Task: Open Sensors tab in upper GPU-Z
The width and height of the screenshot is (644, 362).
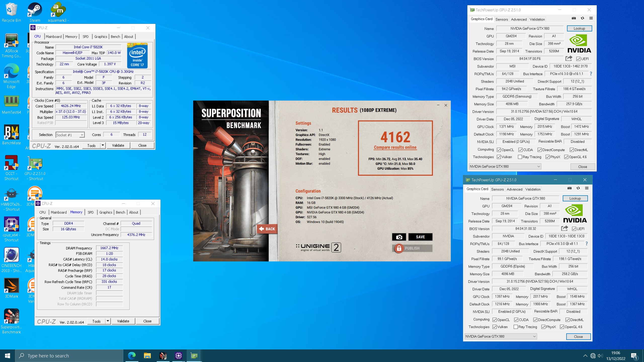Action: 502,19
